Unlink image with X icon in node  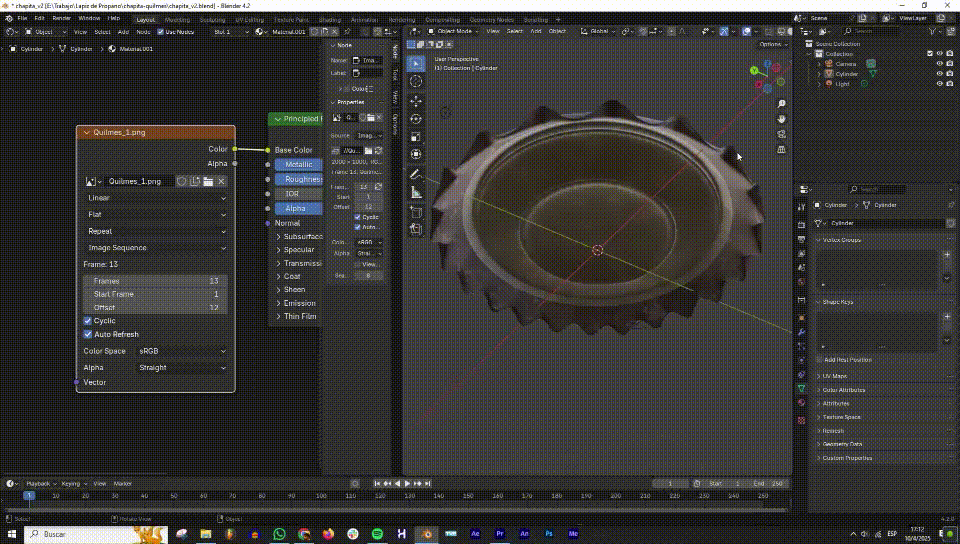point(222,181)
